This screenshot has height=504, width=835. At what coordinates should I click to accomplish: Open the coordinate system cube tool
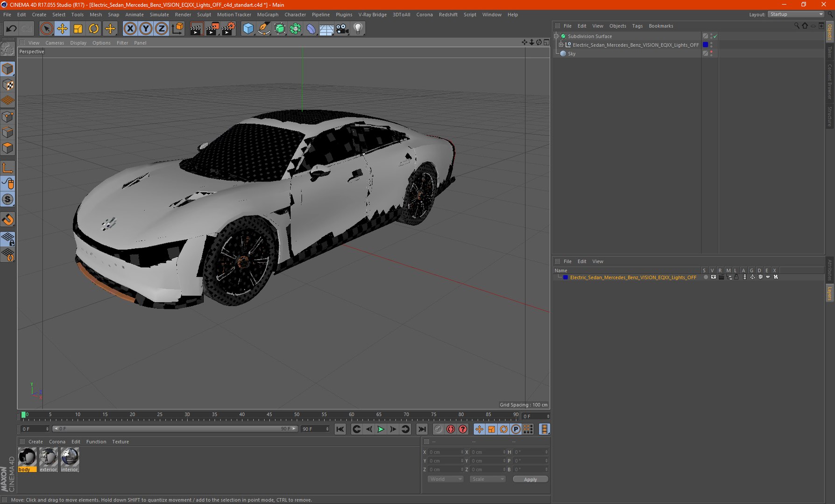(x=177, y=29)
